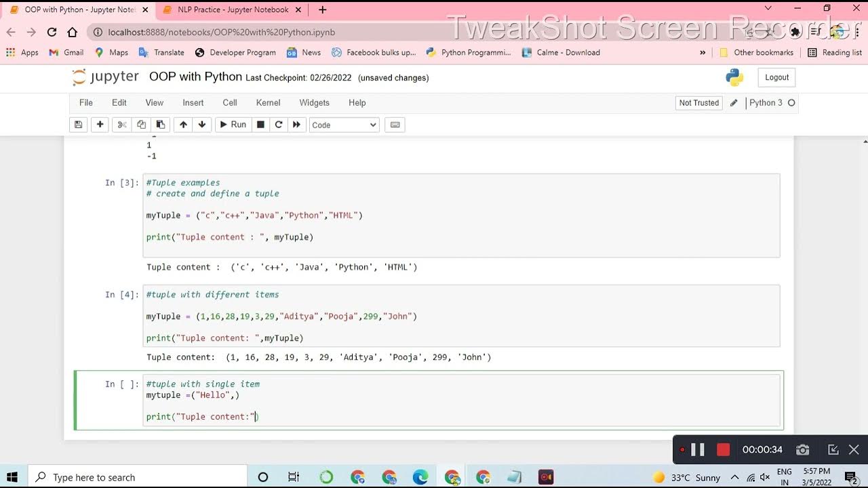
Task: Click the Jupyter logo
Action: [105, 77]
